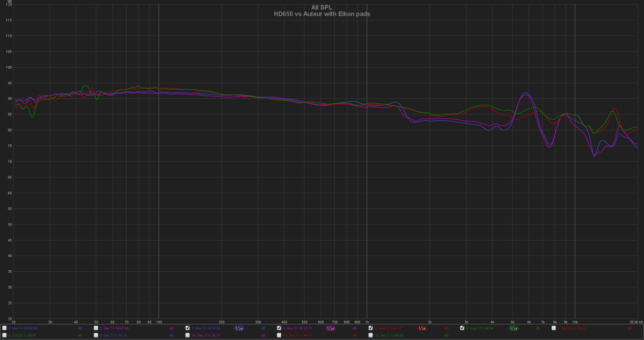Enable trace 1 Nov 11 18:06:56 checkbox
Viewport: 644px width, 340px height.
pyautogui.click(x=5, y=328)
